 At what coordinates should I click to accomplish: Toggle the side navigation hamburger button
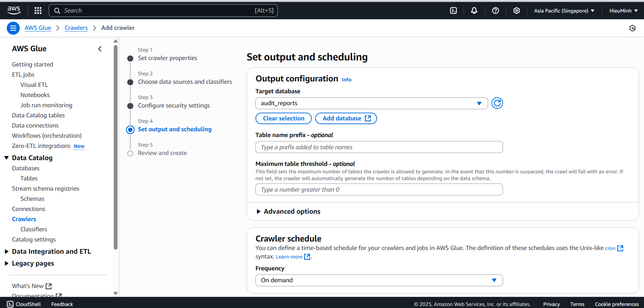(x=13, y=28)
